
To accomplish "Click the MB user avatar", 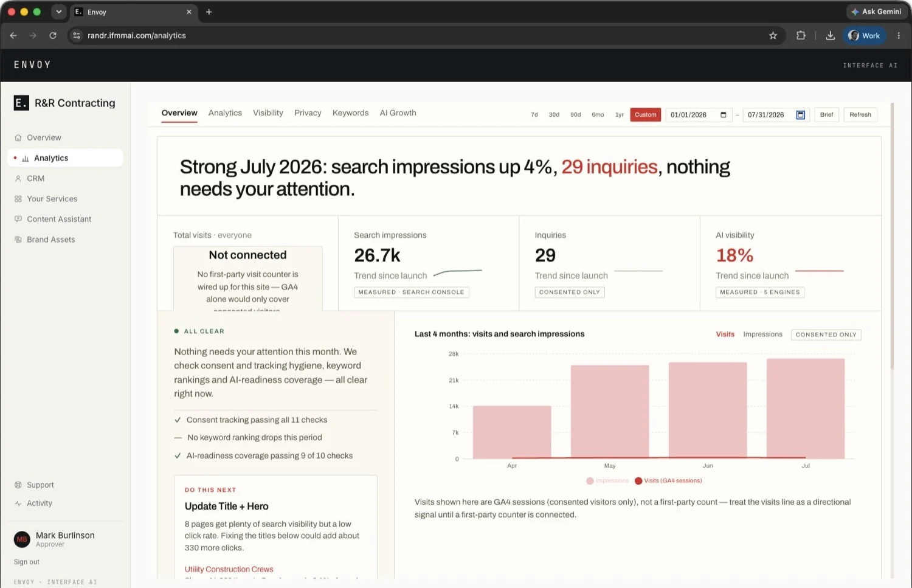I will [22, 539].
